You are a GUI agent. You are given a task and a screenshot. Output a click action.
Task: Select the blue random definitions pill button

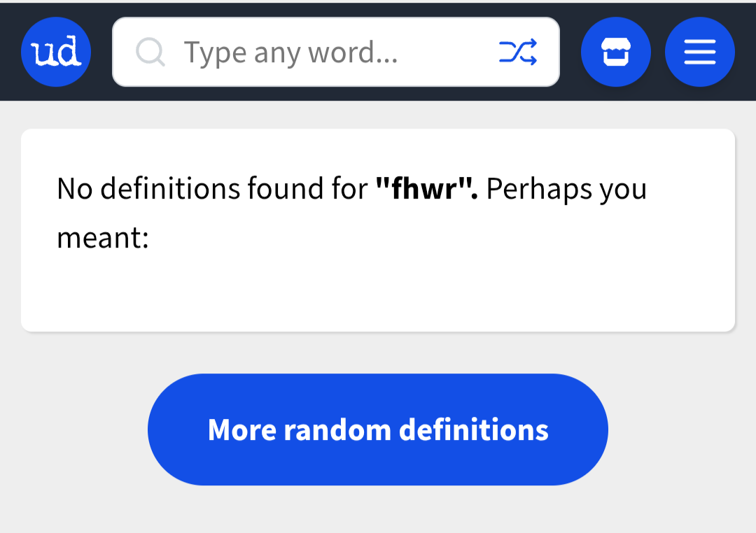coord(378,429)
